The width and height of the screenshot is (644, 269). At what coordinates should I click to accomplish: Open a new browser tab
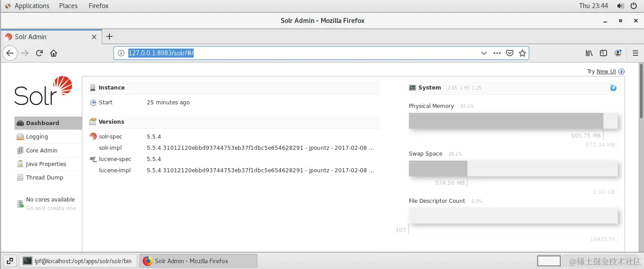click(x=109, y=37)
